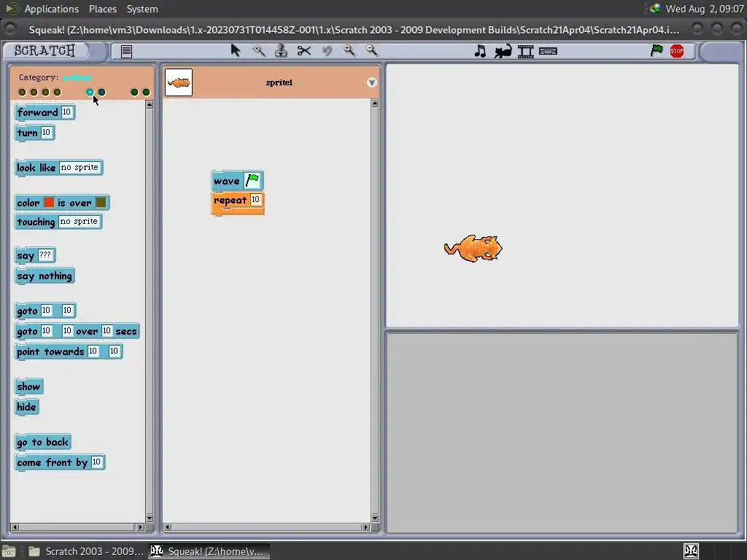Click the network tray icon beside the clock
The image size is (747, 560).
(x=656, y=9)
